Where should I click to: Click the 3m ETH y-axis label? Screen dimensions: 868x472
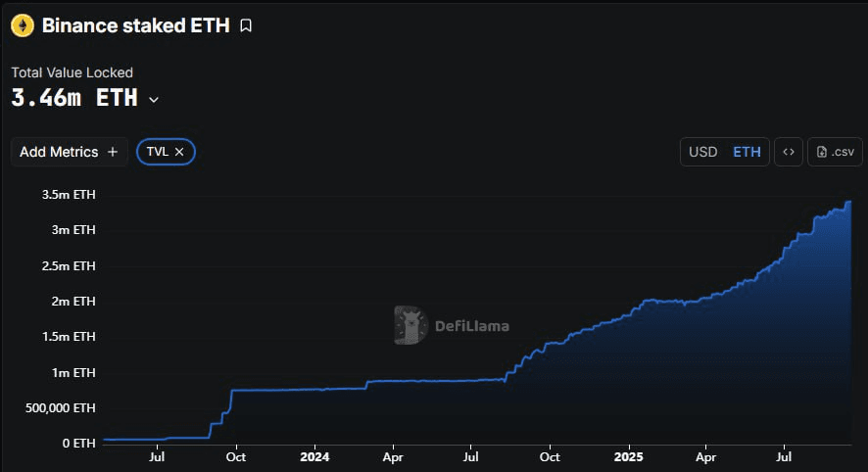(73, 230)
